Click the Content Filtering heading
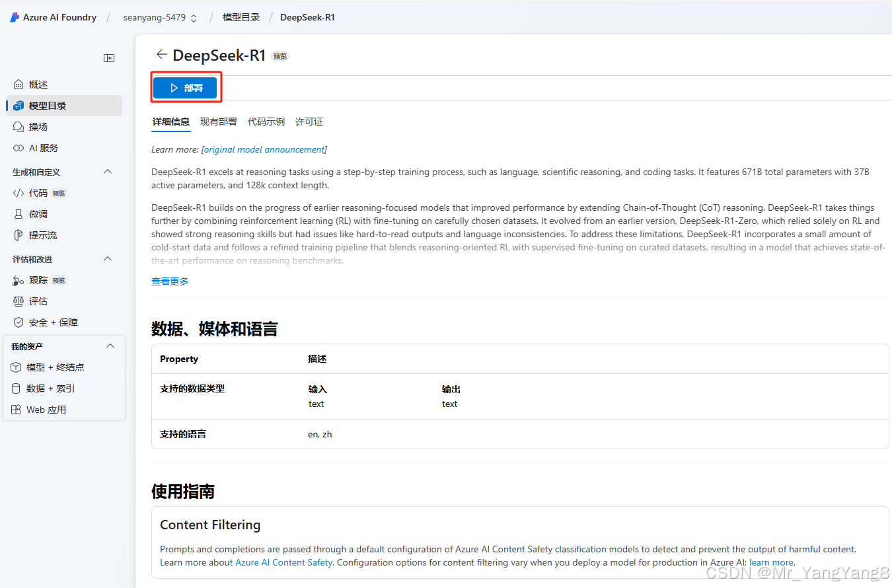The image size is (892, 588). [x=210, y=525]
